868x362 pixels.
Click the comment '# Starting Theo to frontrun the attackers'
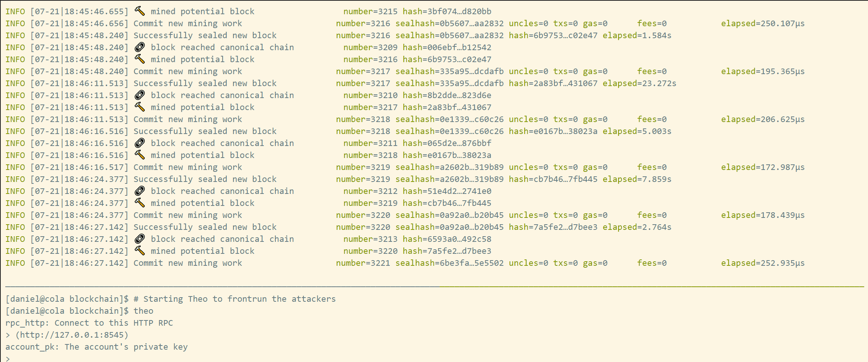[x=235, y=299]
